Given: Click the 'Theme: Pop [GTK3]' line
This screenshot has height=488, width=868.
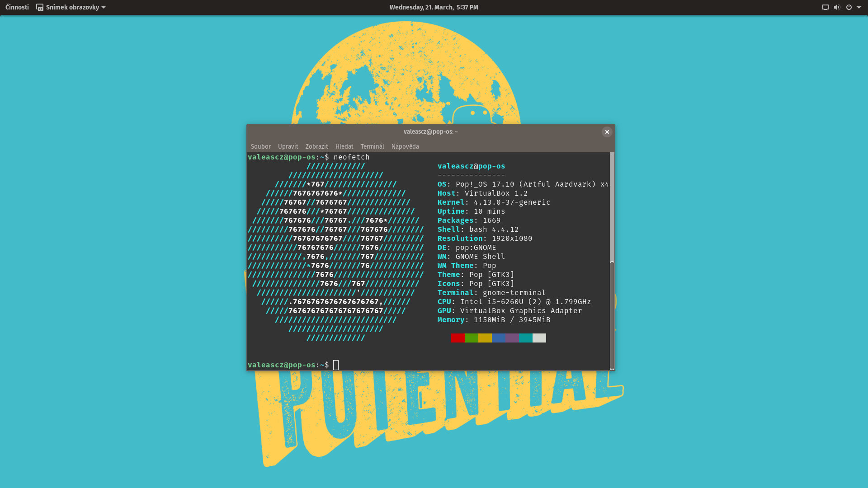Looking at the screenshot, I should click(476, 275).
